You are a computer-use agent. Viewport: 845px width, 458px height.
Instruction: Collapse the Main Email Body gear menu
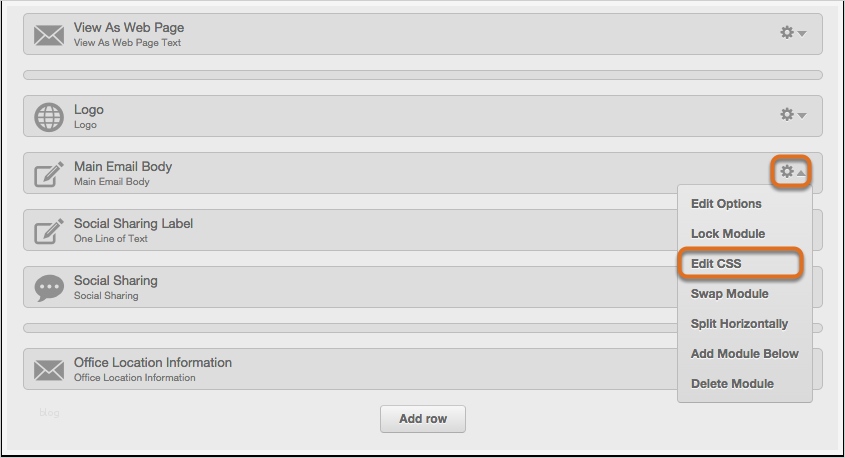792,172
